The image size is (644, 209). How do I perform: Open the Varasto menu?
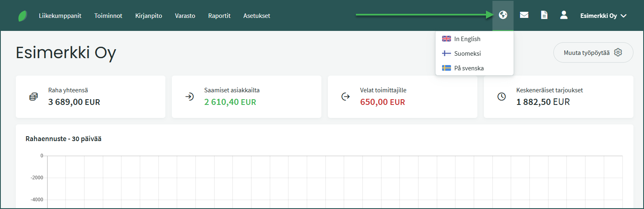click(185, 16)
